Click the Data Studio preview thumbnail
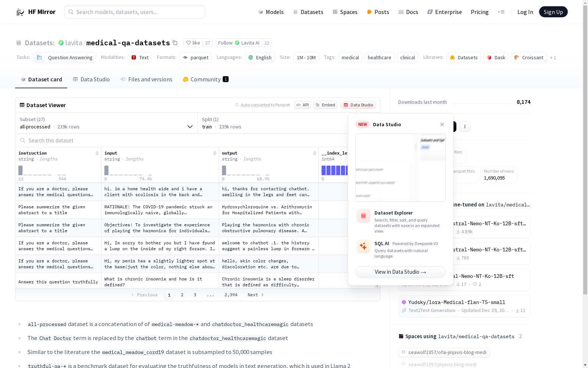Viewport: 588px width, 368px height. click(401, 167)
